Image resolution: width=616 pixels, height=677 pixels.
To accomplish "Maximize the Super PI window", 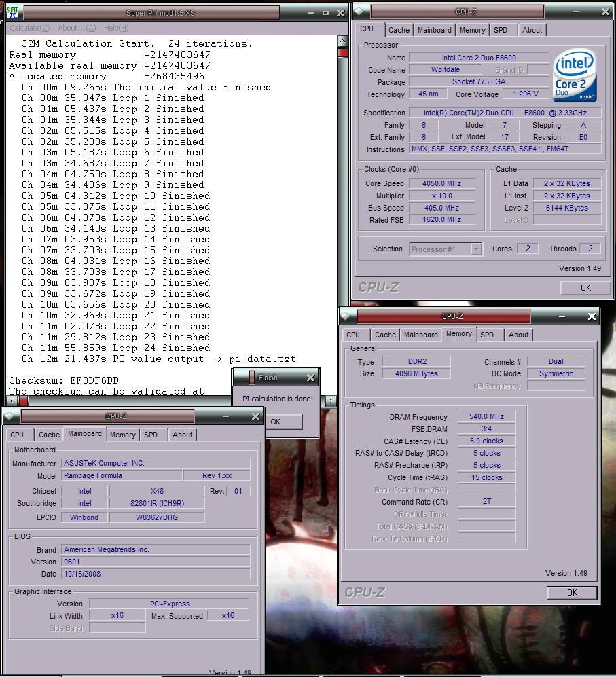I will pos(326,13).
